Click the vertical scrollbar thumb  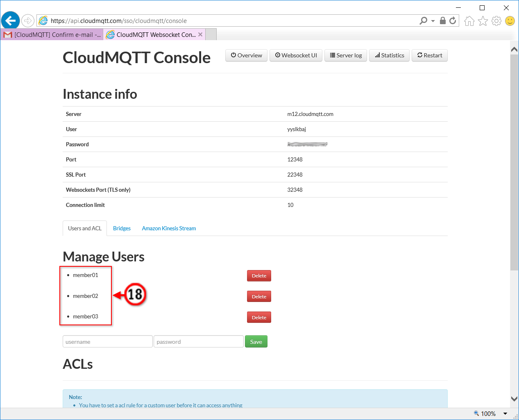514,162
